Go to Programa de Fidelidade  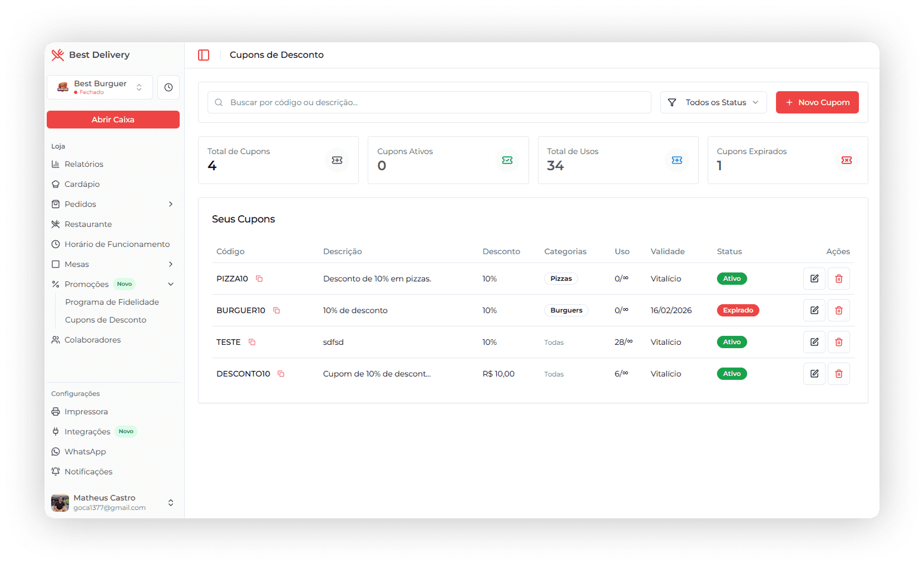pyautogui.click(x=112, y=302)
